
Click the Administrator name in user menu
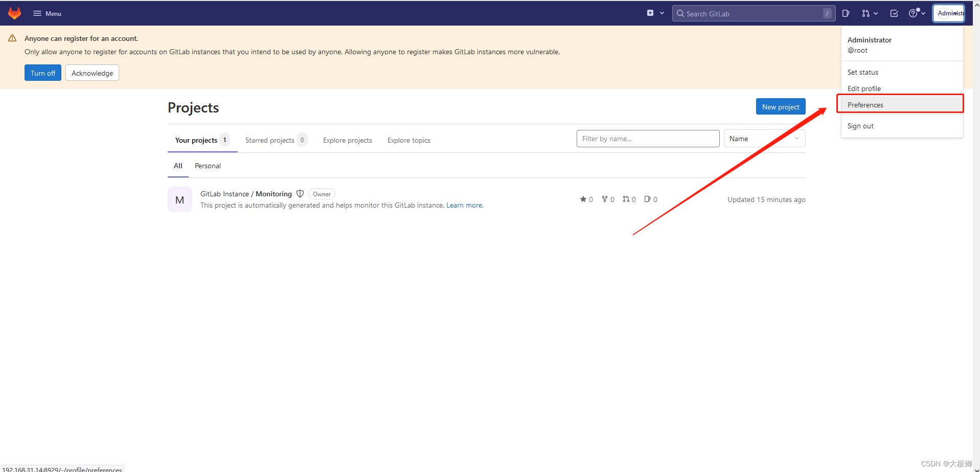869,40
